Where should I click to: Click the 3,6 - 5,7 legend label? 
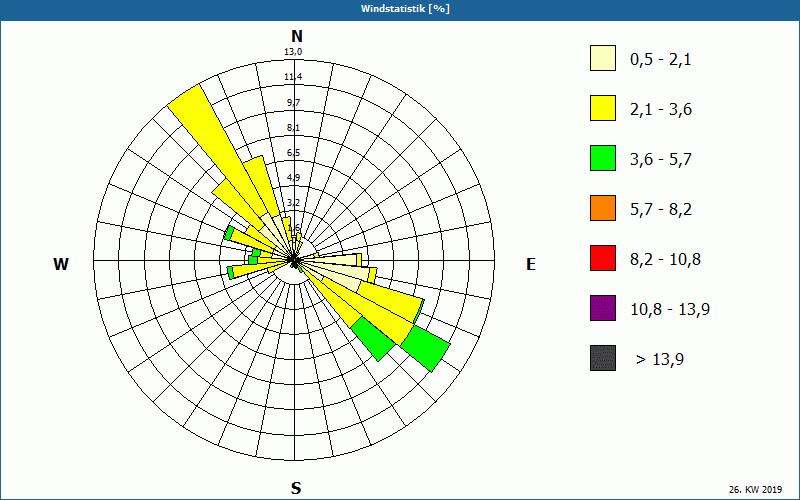(x=661, y=160)
